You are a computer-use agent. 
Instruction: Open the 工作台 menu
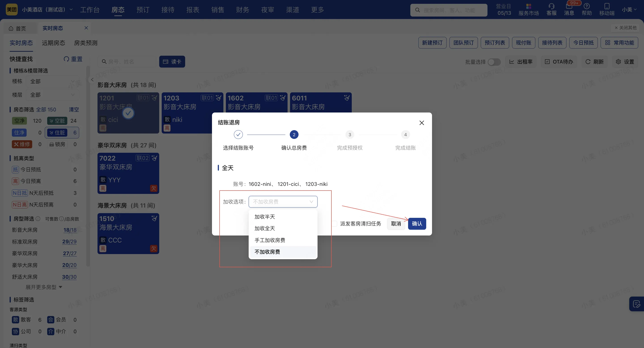click(x=90, y=10)
